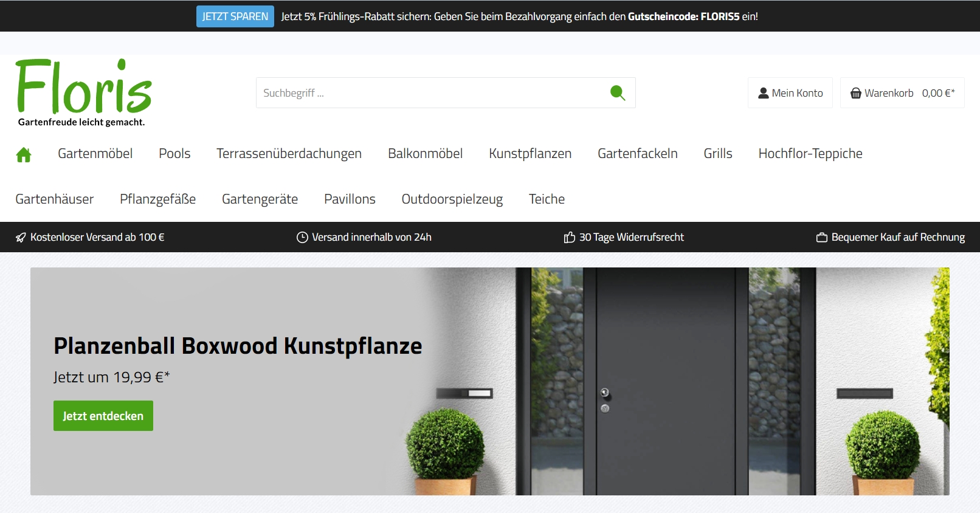The width and height of the screenshot is (980, 513).
Task: Select Kunstpflanzen in the navigation
Action: tap(530, 154)
